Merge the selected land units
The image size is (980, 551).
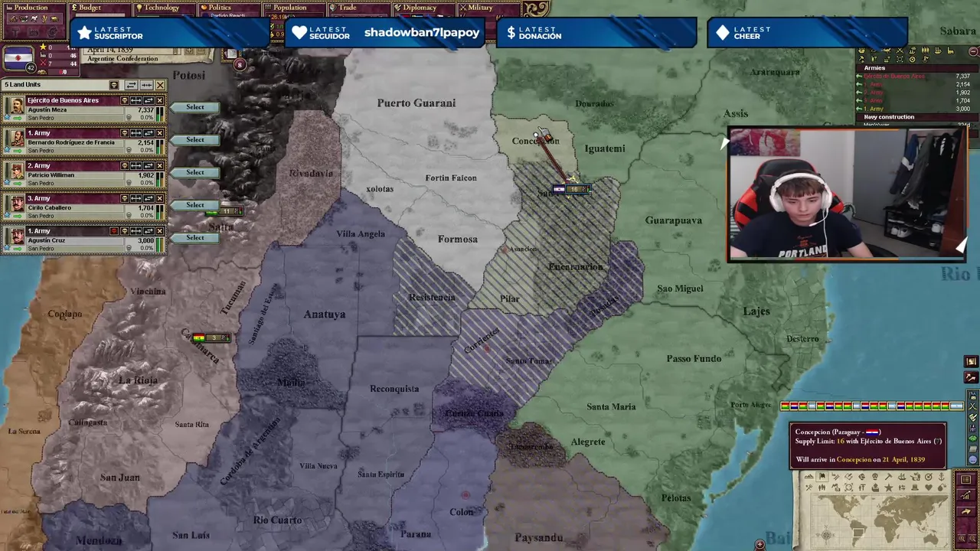pos(147,85)
